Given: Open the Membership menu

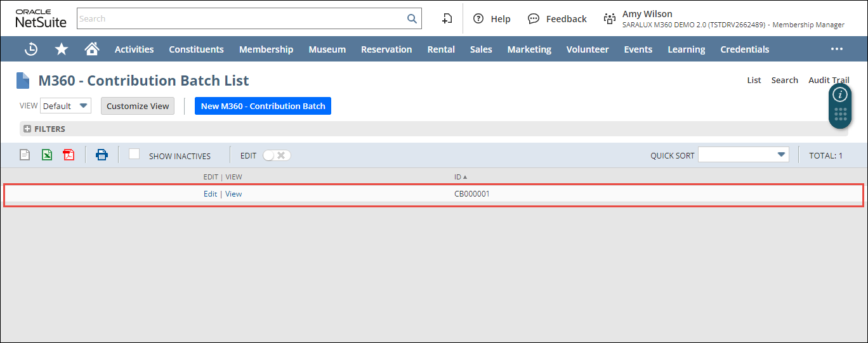Looking at the screenshot, I should click(x=266, y=49).
